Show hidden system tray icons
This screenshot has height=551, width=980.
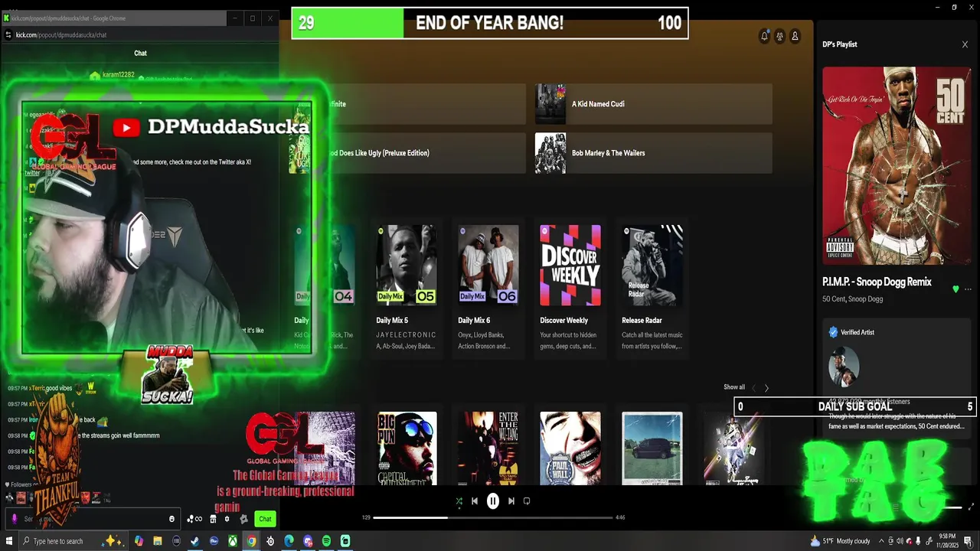(881, 541)
